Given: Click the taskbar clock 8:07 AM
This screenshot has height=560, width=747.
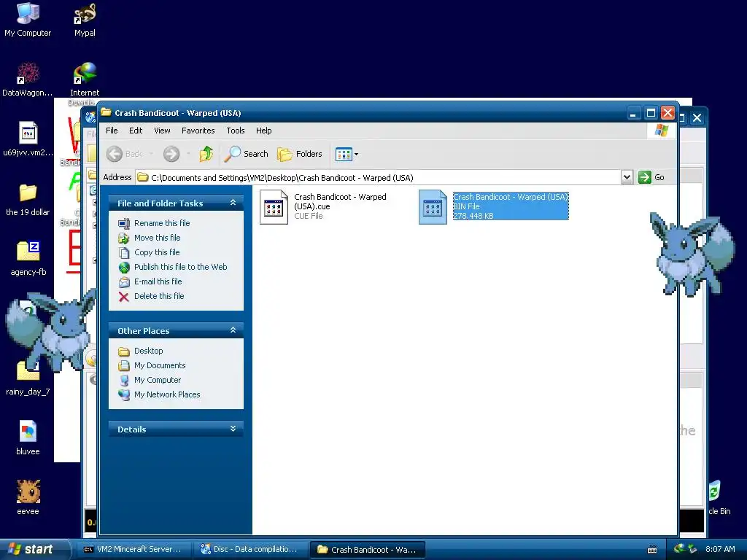Looking at the screenshot, I should [x=720, y=550].
